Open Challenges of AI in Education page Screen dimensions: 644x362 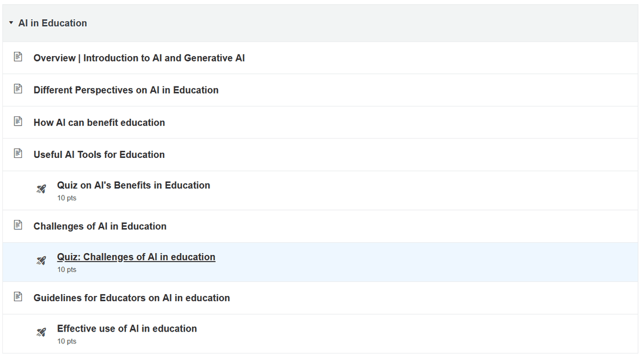click(x=100, y=226)
